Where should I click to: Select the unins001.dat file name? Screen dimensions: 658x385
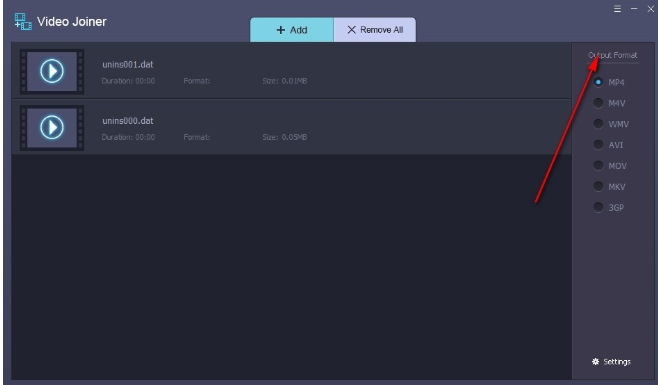point(128,65)
